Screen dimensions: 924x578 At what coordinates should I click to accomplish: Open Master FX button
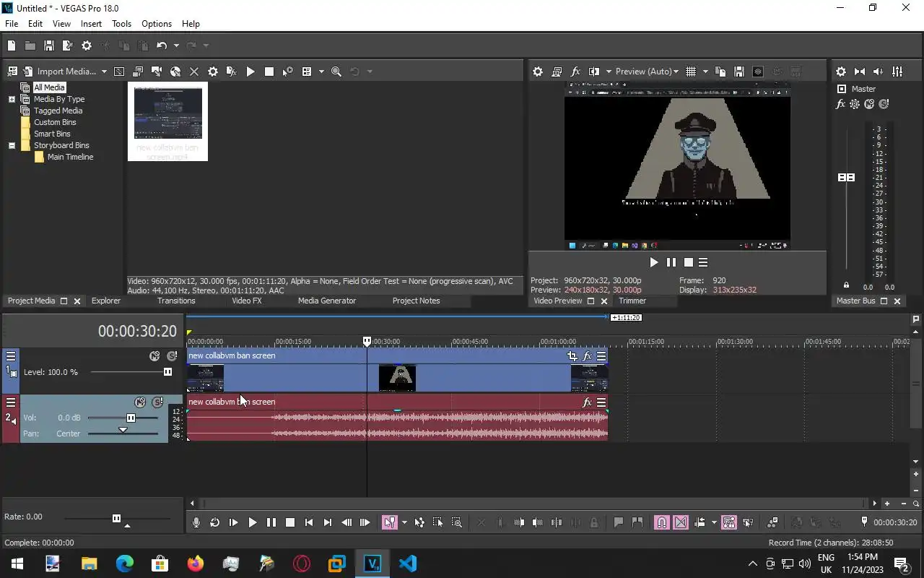coord(840,104)
